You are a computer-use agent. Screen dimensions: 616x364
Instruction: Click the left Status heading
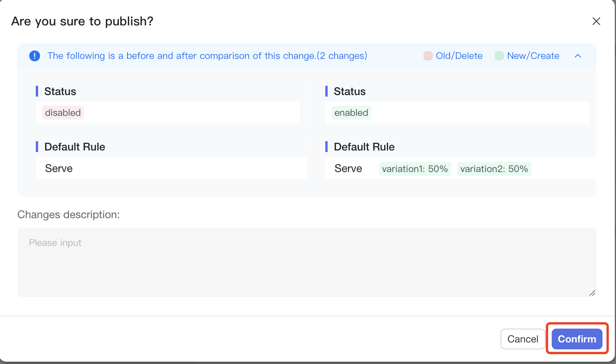pos(60,92)
